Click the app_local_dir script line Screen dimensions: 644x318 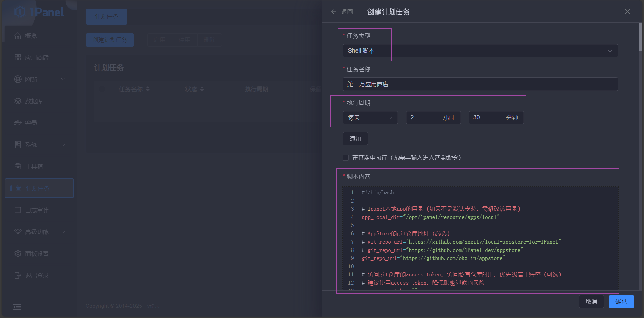pos(430,217)
